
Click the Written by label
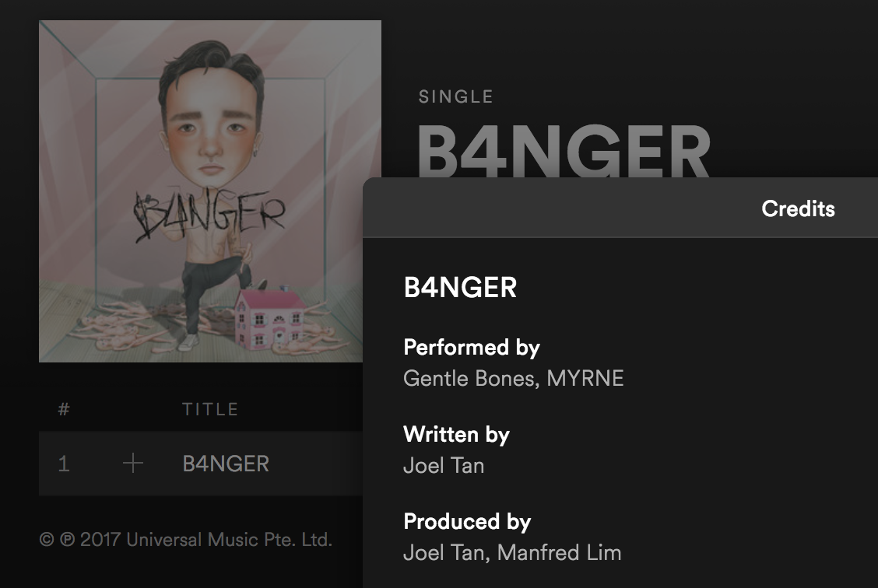pos(456,435)
